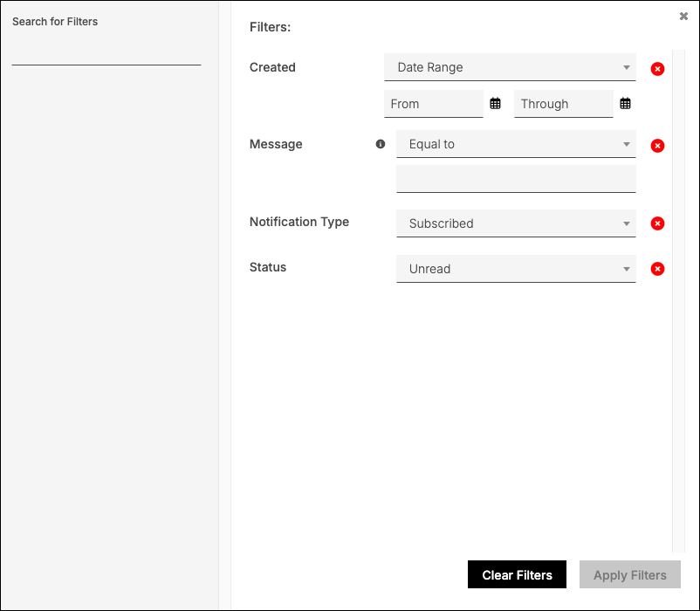
Task: Click the Created filter label
Action: coord(272,67)
